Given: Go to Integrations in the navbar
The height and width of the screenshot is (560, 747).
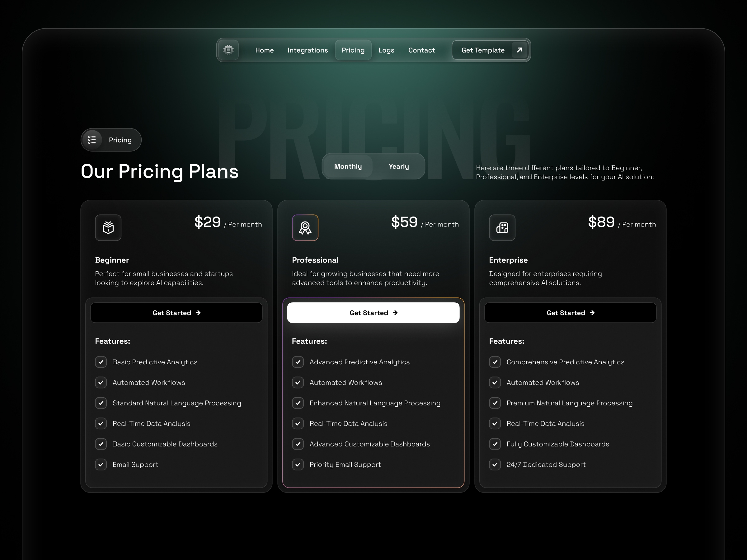Looking at the screenshot, I should pyautogui.click(x=308, y=50).
